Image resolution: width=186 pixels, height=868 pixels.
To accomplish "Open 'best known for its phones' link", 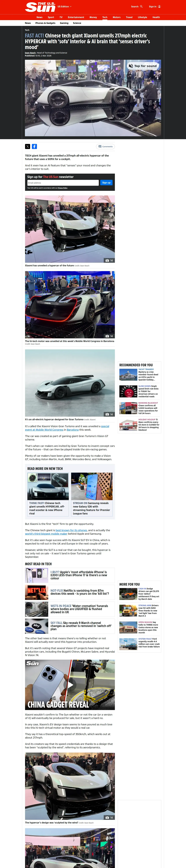I will click(x=71, y=530).
